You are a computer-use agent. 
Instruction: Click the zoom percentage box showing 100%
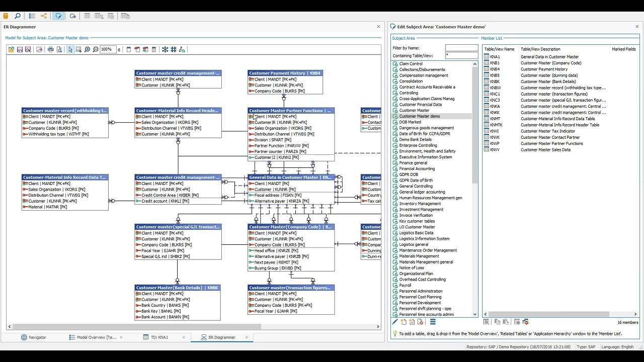click(108, 50)
